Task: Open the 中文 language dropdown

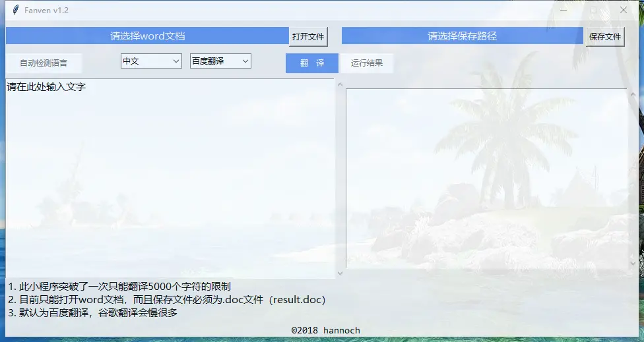Action: 151,61
